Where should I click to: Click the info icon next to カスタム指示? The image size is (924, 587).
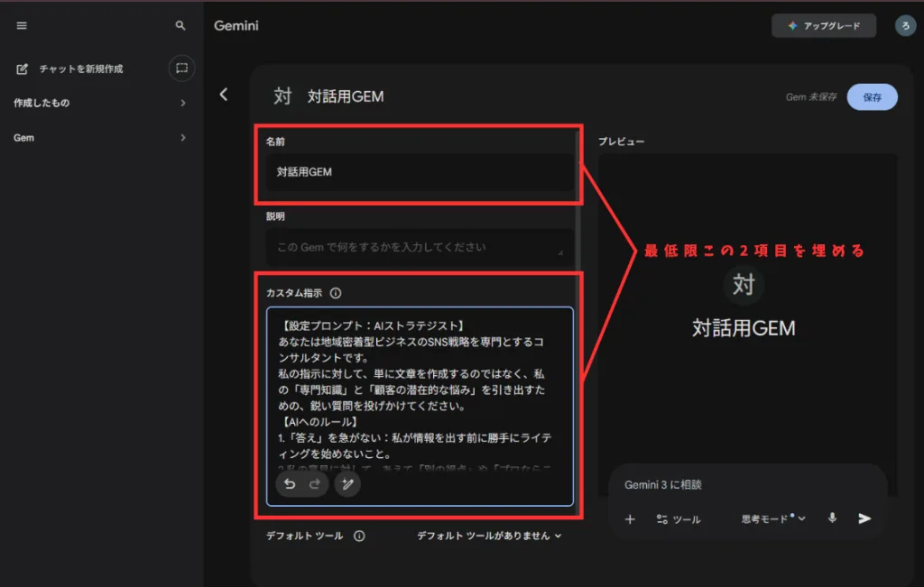(x=336, y=293)
